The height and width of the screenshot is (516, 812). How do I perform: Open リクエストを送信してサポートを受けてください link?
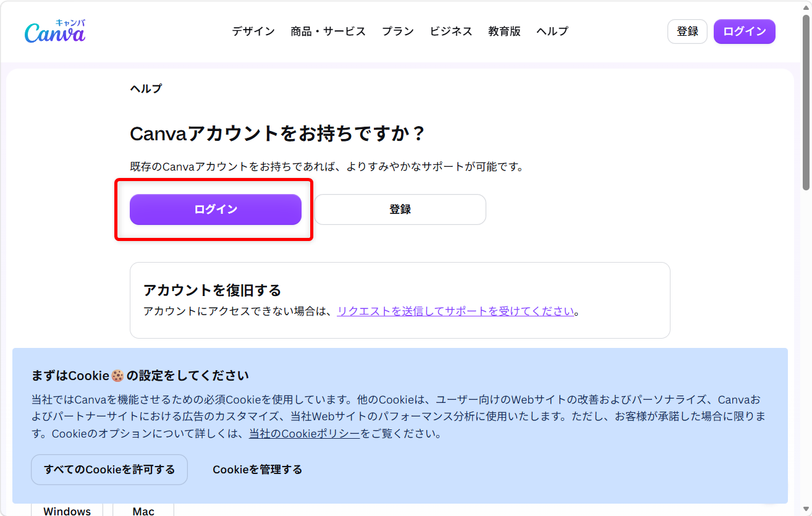(455, 311)
